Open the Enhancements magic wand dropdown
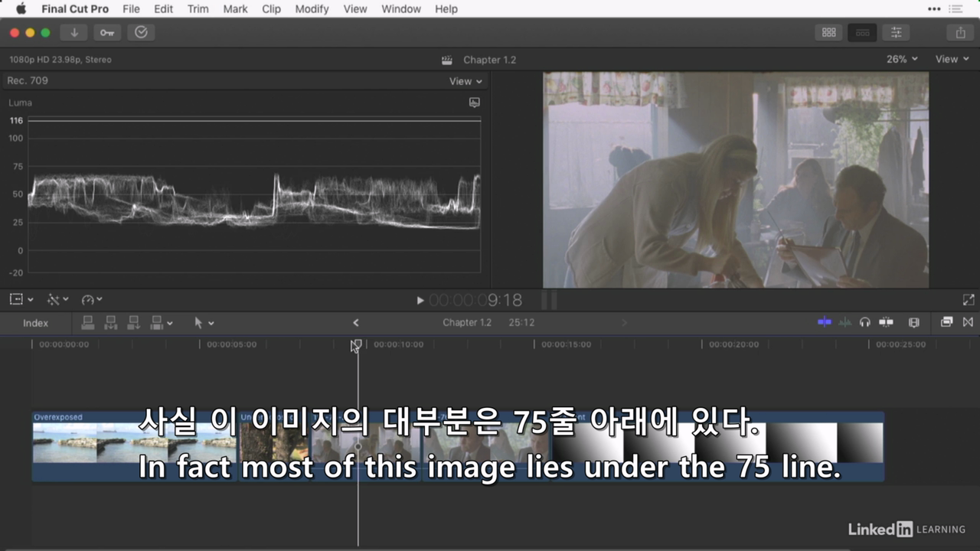Screen dimensions: 980x551 pos(58,300)
